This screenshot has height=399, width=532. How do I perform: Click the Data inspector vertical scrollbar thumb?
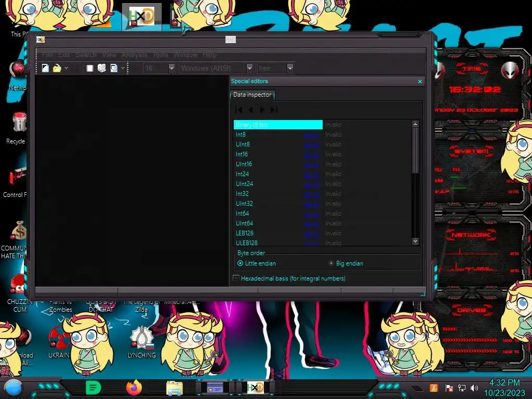click(415, 150)
